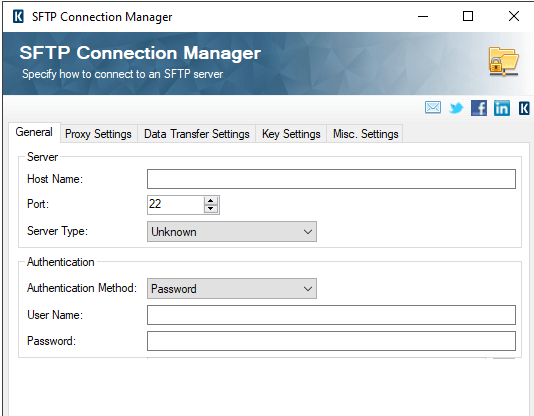Open the LinkedIn icon link
The width and height of the screenshot is (534, 416).
click(x=502, y=108)
